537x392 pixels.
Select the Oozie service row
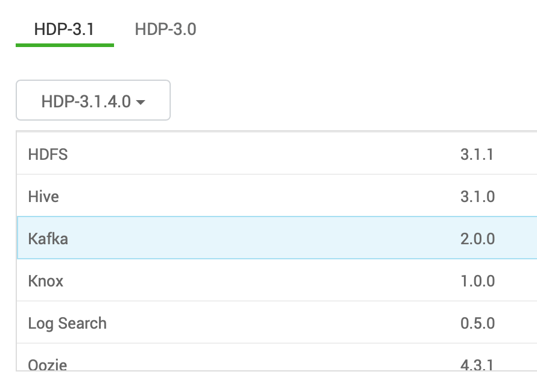pyautogui.click(x=277, y=358)
